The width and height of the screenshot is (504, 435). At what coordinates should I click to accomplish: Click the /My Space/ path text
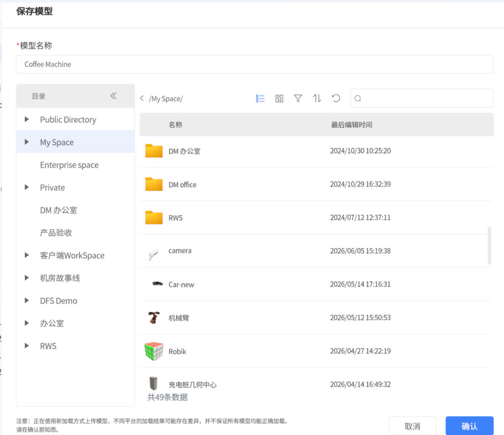tap(166, 99)
